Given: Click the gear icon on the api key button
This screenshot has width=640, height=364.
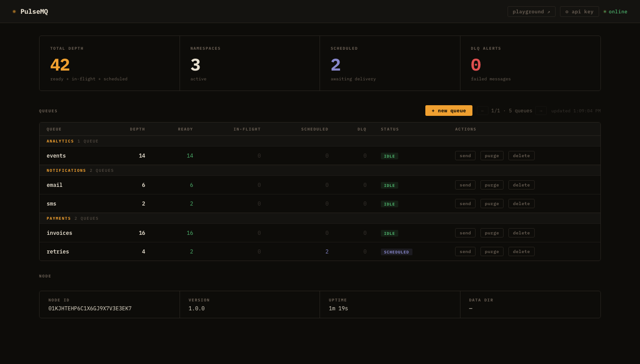Looking at the screenshot, I should coord(567,12).
